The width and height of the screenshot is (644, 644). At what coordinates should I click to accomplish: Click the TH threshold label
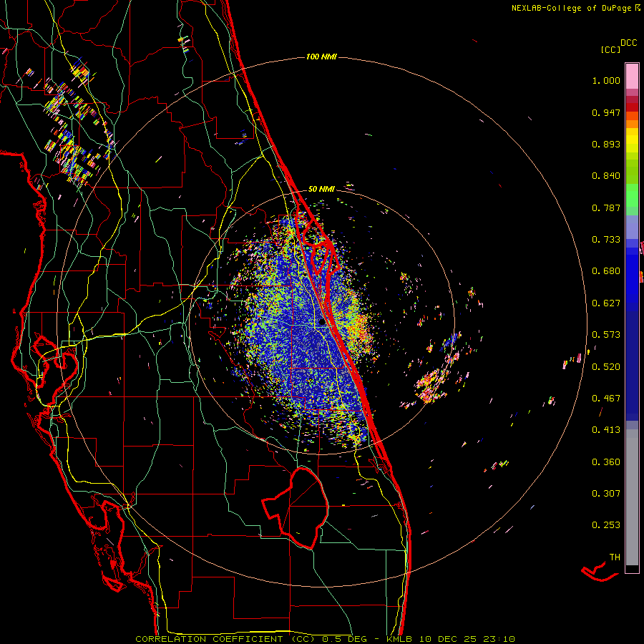(615, 557)
